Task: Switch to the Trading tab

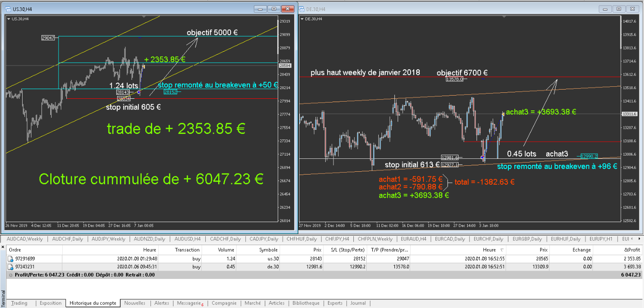Action: [19, 303]
